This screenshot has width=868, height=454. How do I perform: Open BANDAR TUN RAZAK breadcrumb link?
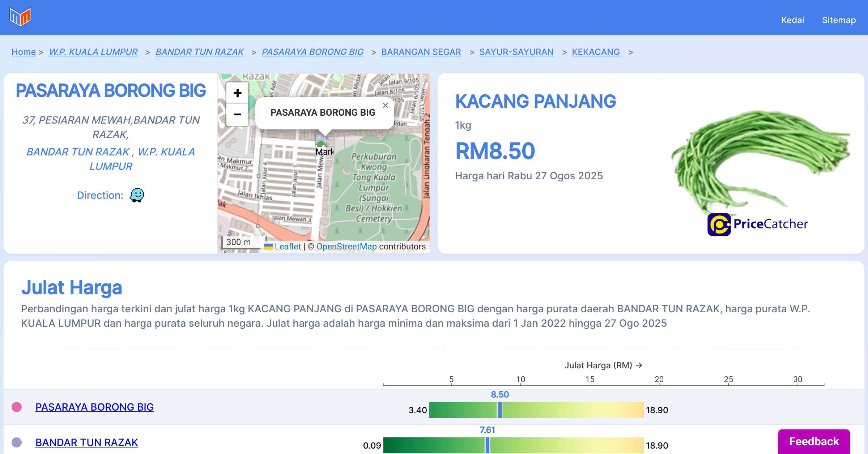pos(200,52)
